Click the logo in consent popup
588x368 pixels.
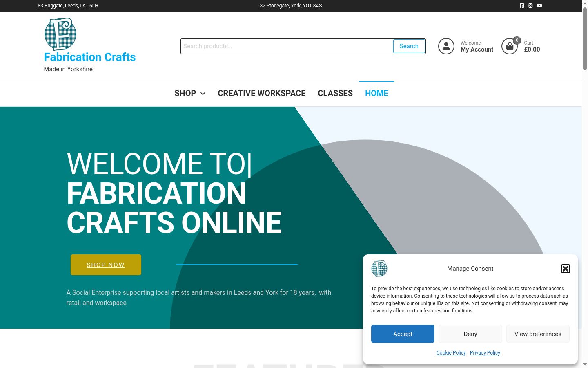[x=379, y=269]
